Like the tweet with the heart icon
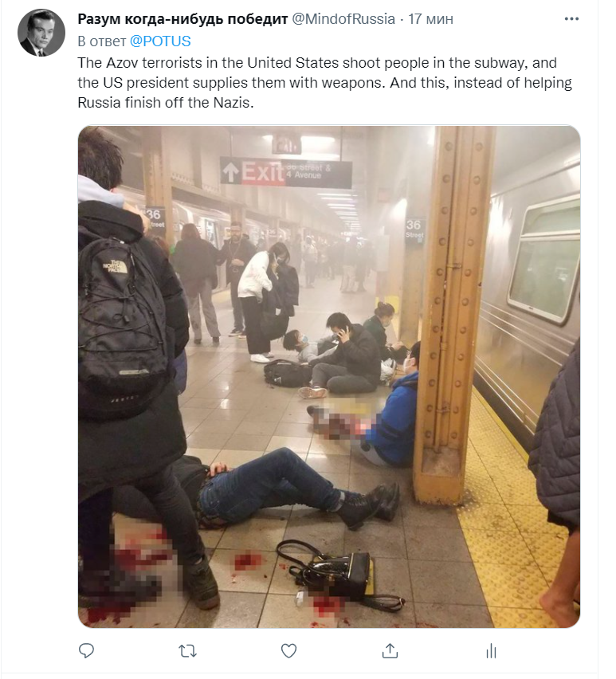616x679 pixels. tap(288, 650)
